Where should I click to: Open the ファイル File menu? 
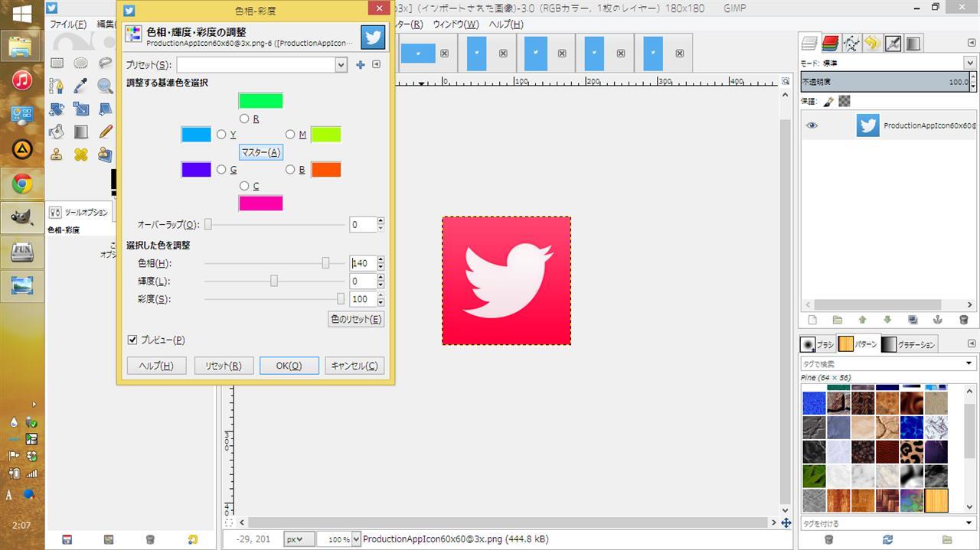(x=67, y=24)
